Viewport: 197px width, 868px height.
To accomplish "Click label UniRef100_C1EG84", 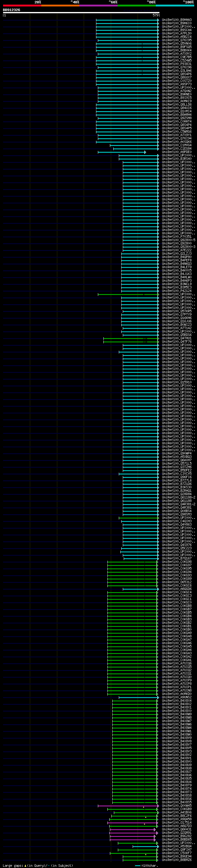I will pyautogui.click(x=177, y=149).
